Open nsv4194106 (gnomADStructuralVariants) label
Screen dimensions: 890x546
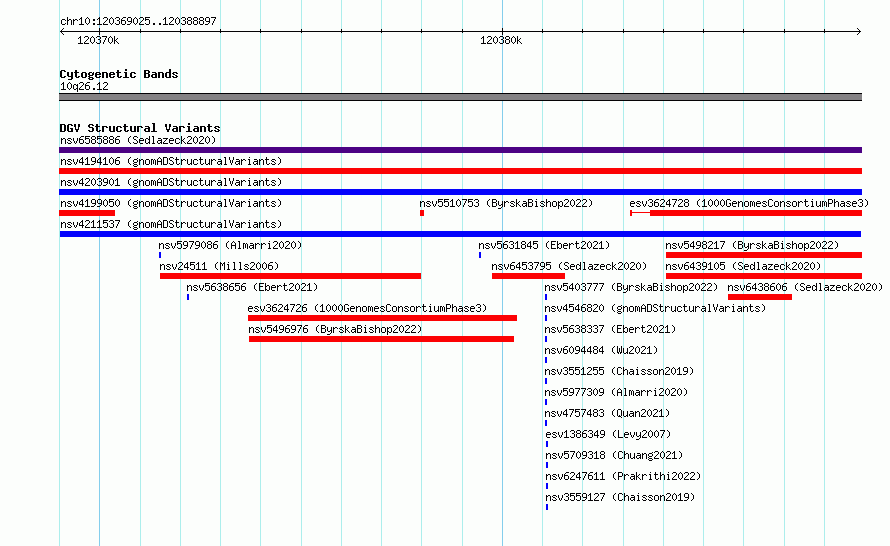click(171, 161)
